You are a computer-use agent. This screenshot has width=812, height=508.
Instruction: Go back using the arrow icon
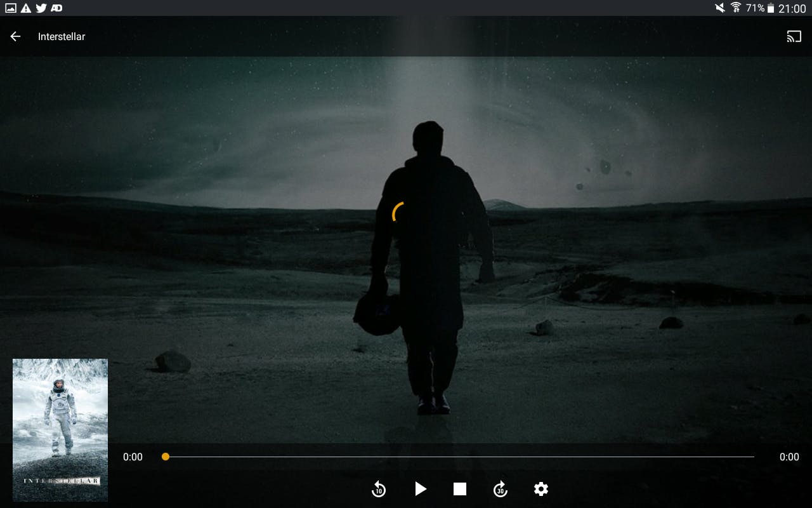15,36
